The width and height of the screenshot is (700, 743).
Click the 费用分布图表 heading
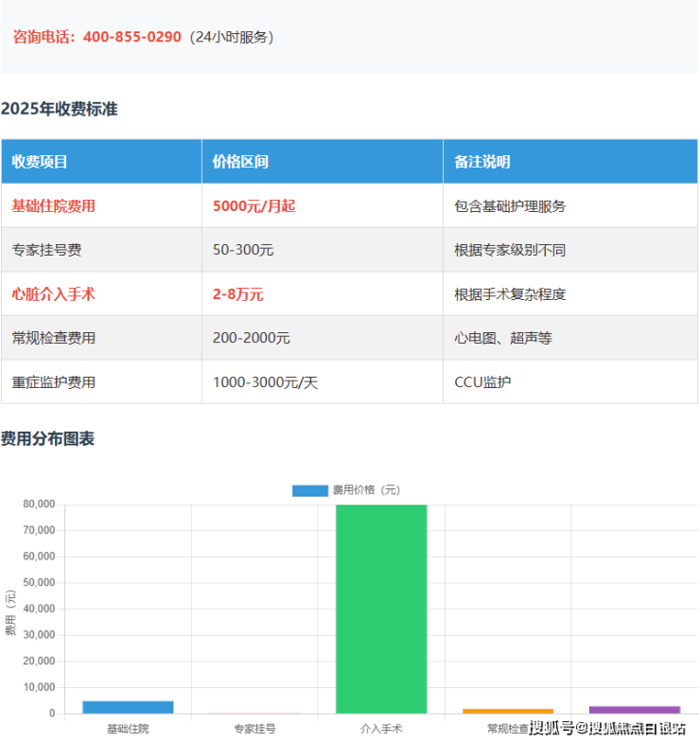[x=48, y=438]
